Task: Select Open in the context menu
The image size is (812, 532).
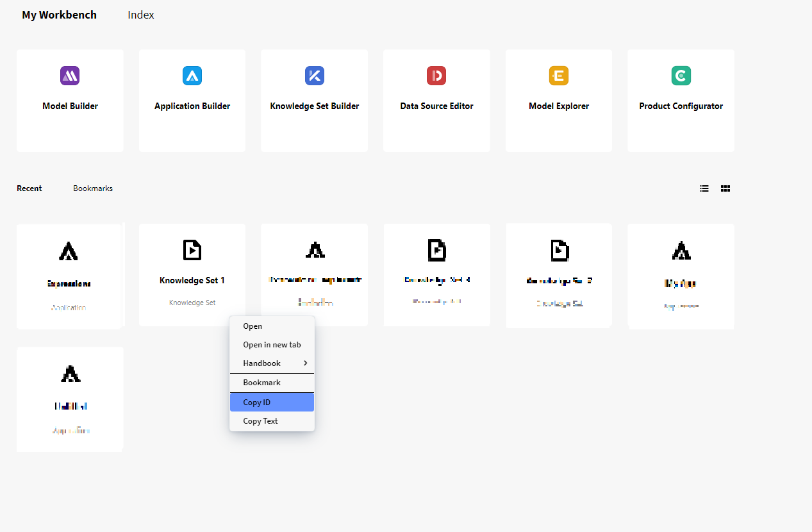Action: point(253,326)
